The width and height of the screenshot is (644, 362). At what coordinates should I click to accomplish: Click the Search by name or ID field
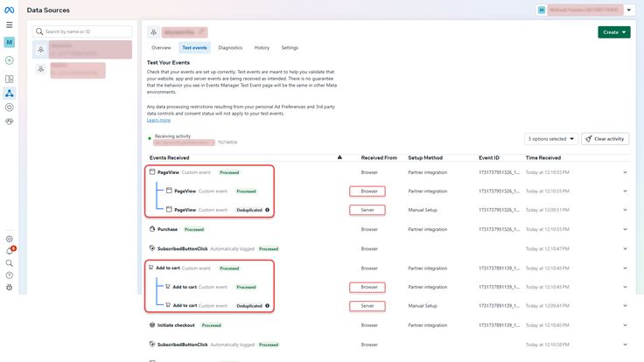click(82, 31)
